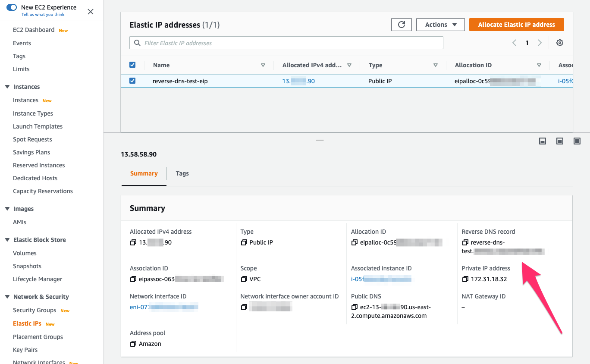590x364 pixels.
Task: Collapse the Elastic Block Store section
Action: point(7,240)
